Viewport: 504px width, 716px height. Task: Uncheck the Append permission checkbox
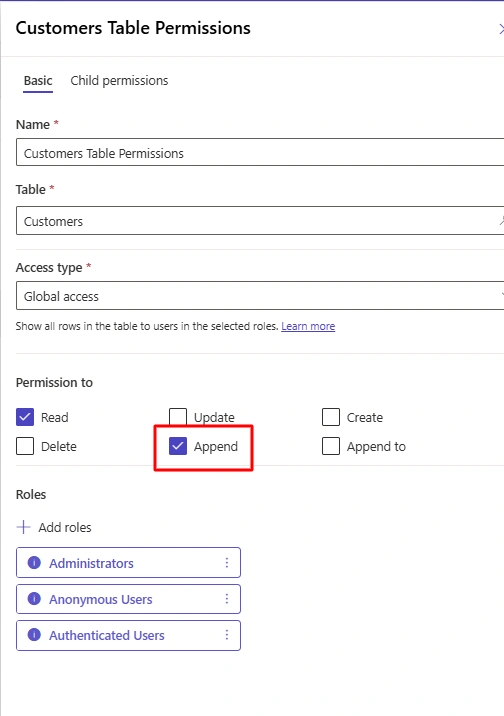coord(178,446)
